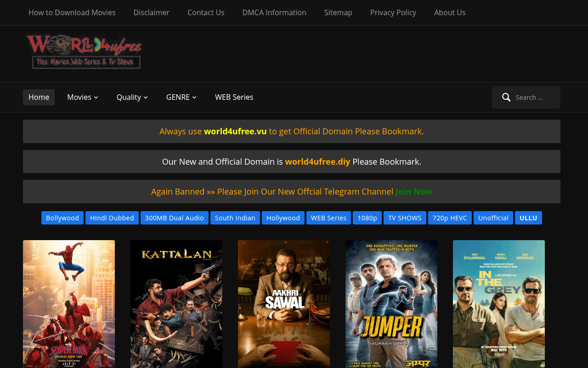Viewport: 588px width, 368px height.
Task: Select the 720p HEVC button
Action: 450,218
